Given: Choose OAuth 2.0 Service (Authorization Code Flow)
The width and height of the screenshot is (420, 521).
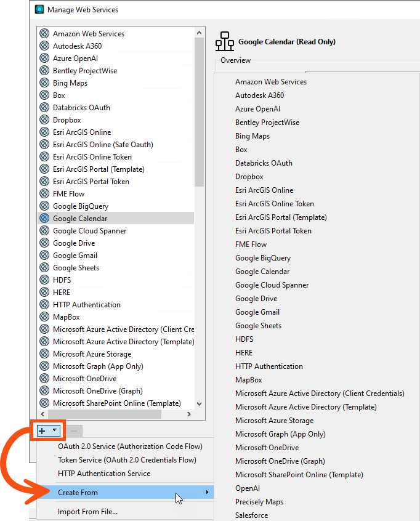Looking at the screenshot, I should coord(131,446).
